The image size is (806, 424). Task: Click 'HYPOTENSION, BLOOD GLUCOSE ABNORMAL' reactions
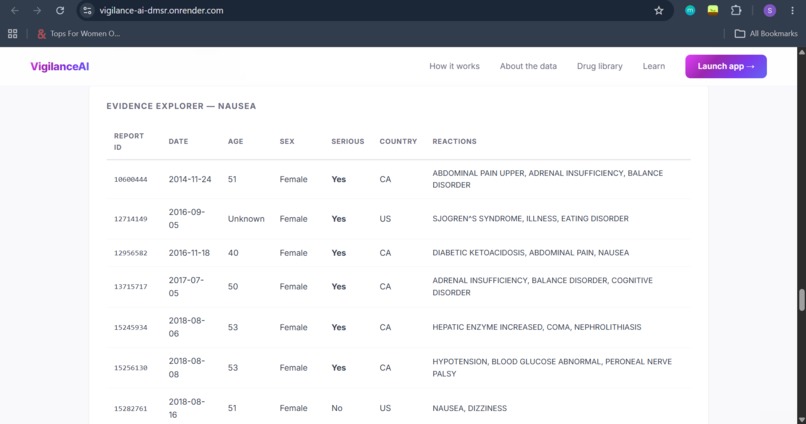coord(552,367)
